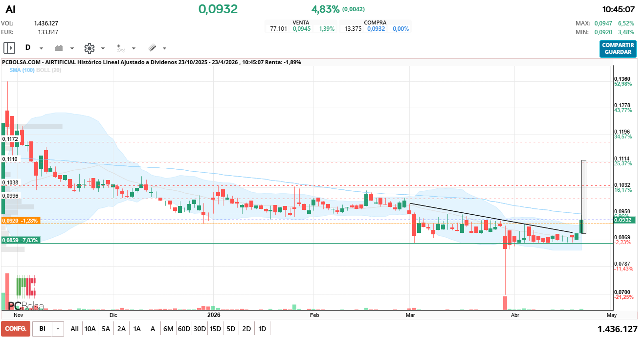Select the chart type mountain icon
This screenshot has height=339, width=644.
coord(59,48)
